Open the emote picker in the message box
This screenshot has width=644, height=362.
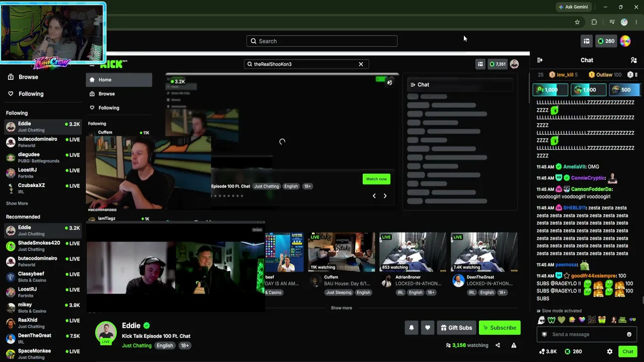[629, 334]
